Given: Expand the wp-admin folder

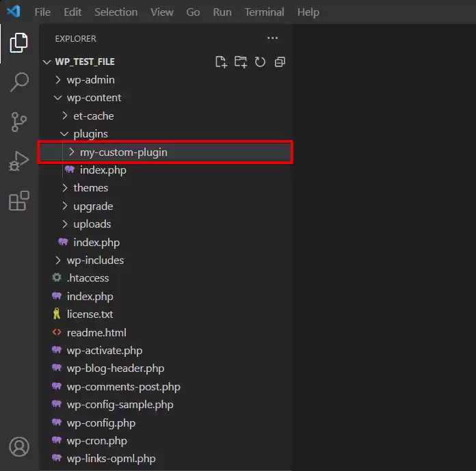Looking at the screenshot, I should pos(90,80).
